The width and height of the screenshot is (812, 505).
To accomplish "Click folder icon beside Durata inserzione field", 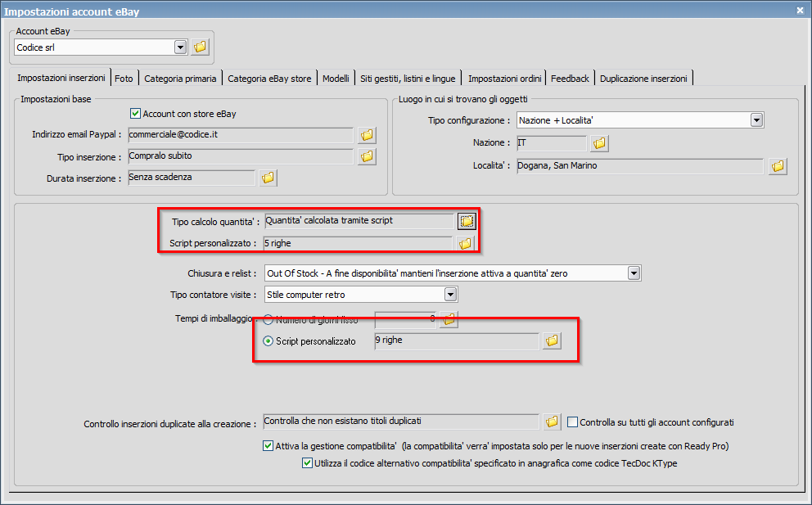I will (x=268, y=178).
